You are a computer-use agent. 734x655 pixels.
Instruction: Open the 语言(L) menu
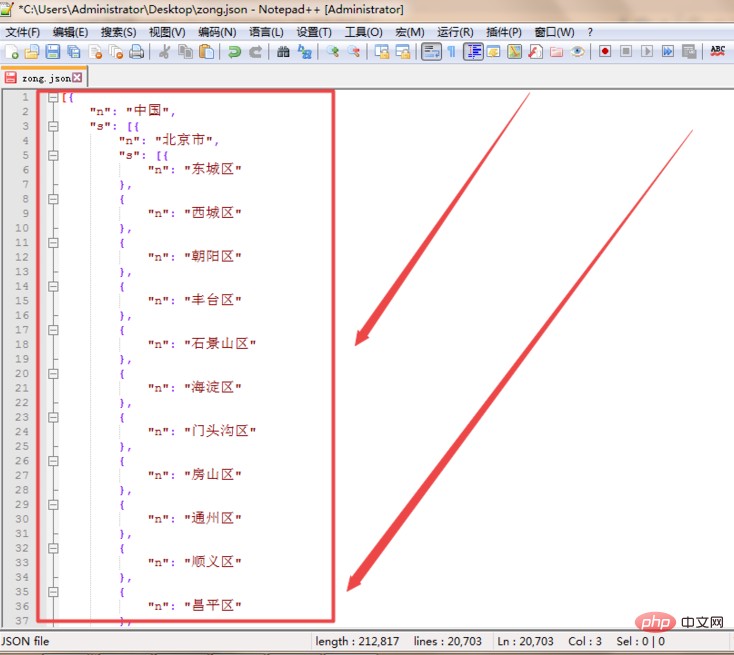tap(266, 32)
